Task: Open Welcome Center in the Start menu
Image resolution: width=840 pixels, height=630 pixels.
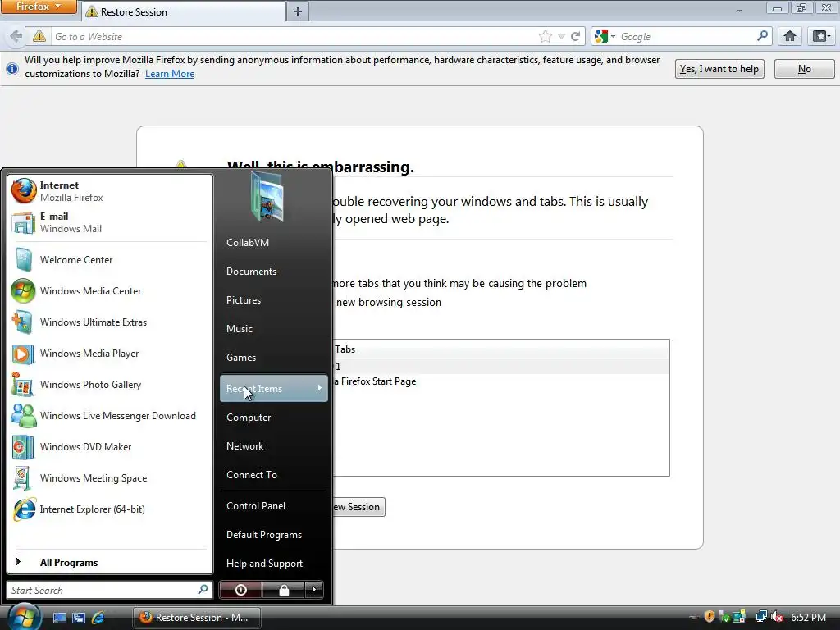Action: [x=110, y=260]
